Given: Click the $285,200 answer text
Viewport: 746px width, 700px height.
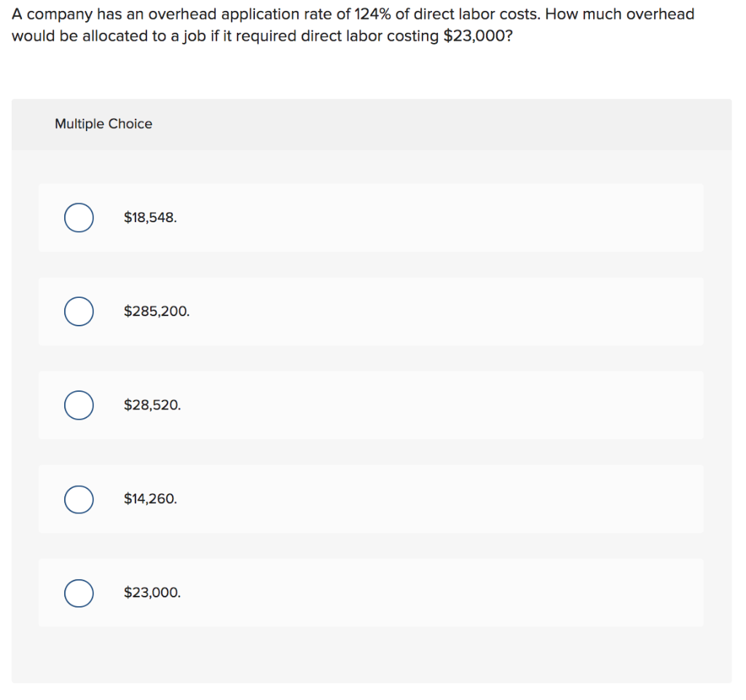Looking at the screenshot, I should [x=156, y=311].
